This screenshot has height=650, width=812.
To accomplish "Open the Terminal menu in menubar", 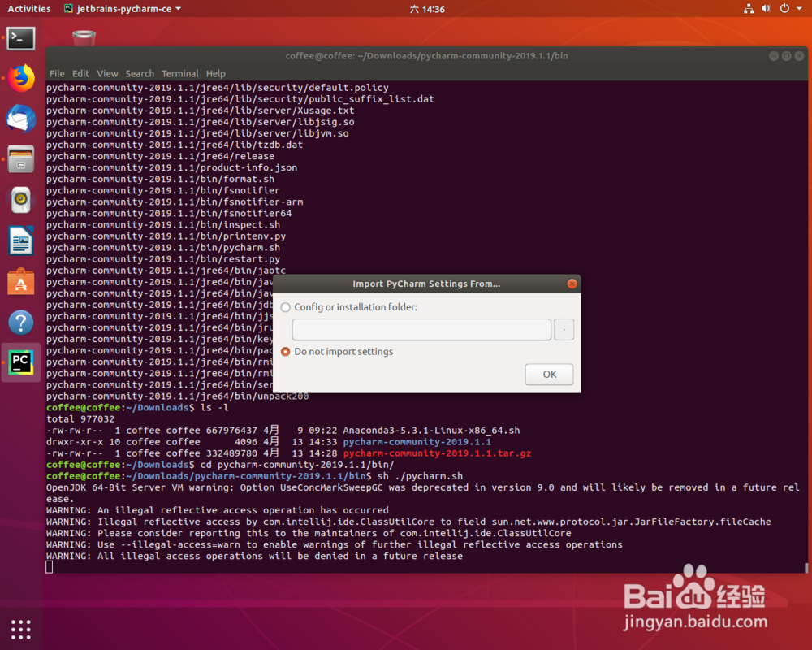I will [179, 74].
